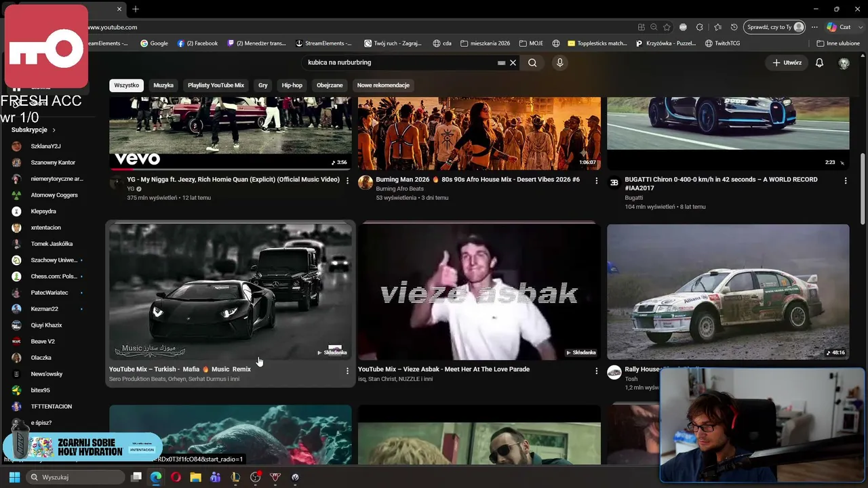Viewport: 868px width, 488px height.
Task: Open the menu for the YG music video
Action: coord(347,181)
